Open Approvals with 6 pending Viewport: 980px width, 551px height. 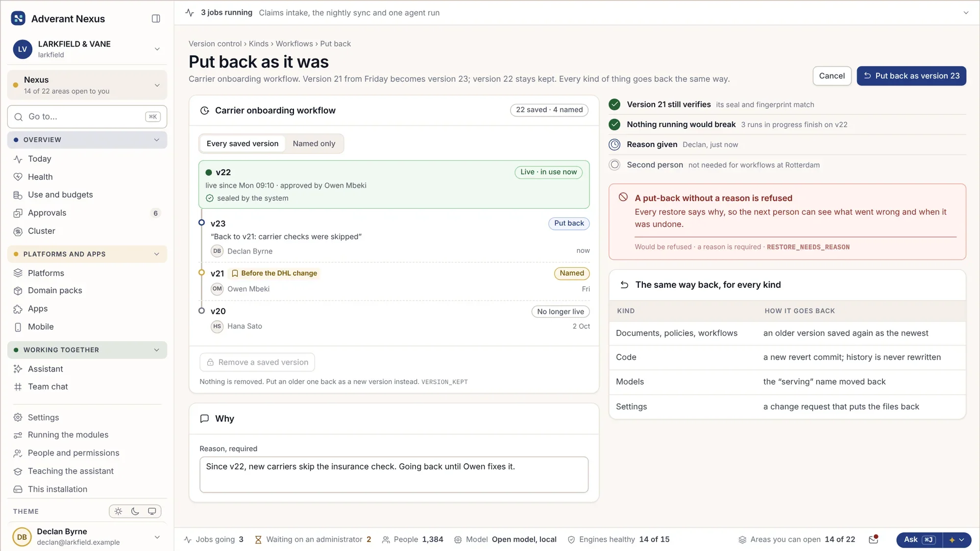coord(87,213)
